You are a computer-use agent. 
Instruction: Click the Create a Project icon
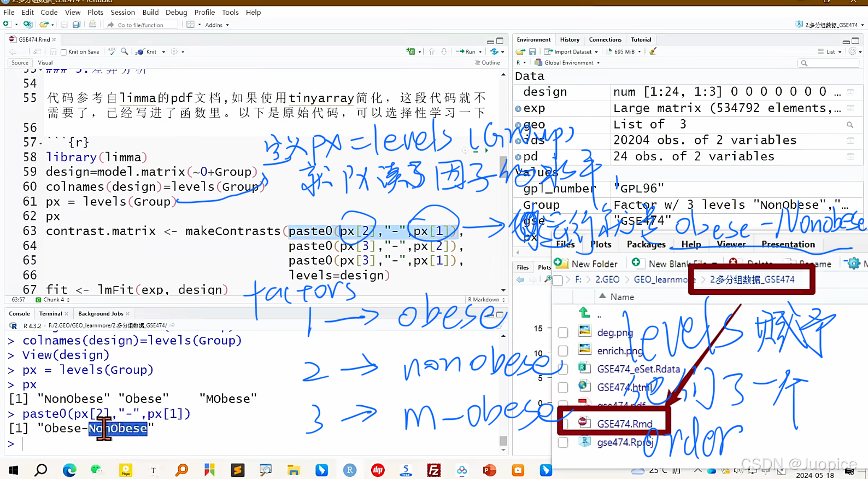click(x=28, y=24)
